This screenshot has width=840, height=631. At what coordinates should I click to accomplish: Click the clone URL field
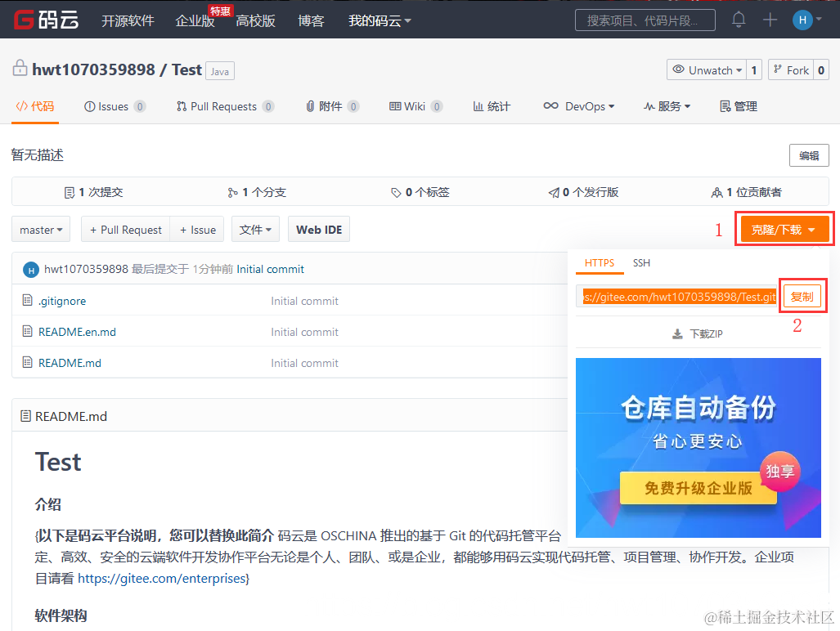coord(676,297)
